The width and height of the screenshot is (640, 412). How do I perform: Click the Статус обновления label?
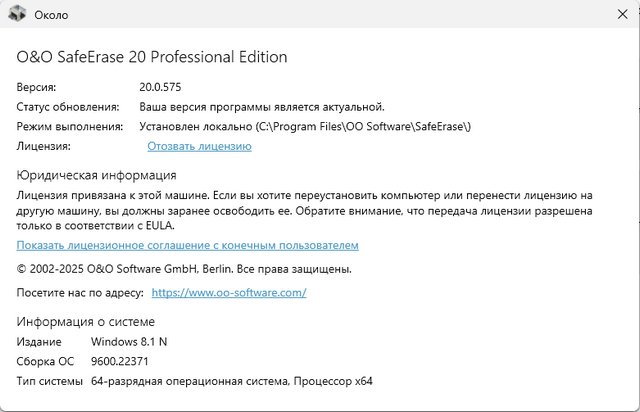tap(67, 107)
